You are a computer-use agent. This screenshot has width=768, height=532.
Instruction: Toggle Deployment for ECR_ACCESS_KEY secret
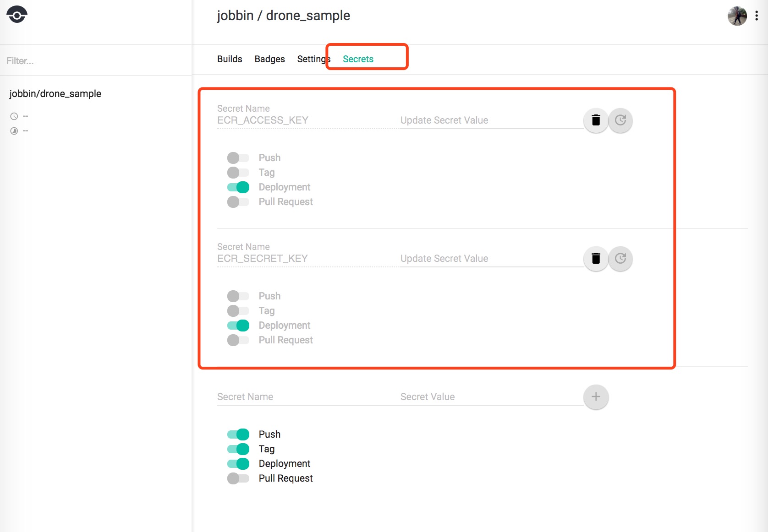click(x=238, y=187)
